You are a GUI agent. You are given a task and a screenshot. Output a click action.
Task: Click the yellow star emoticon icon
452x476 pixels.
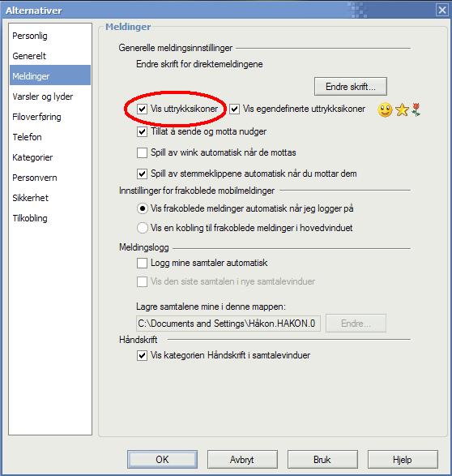coord(402,110)
